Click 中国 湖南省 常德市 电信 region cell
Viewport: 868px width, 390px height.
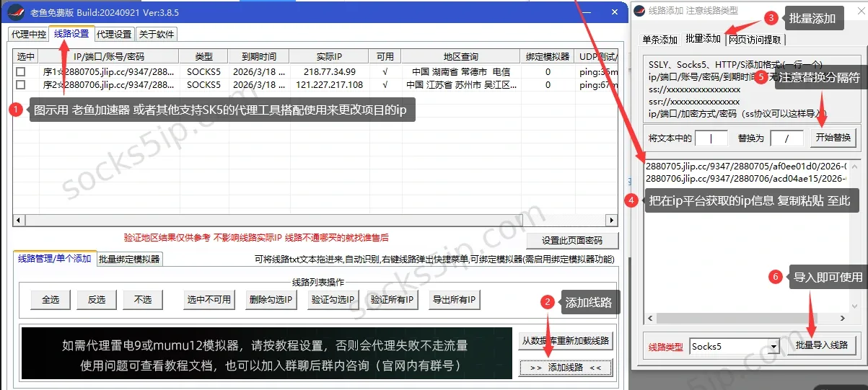461,72
